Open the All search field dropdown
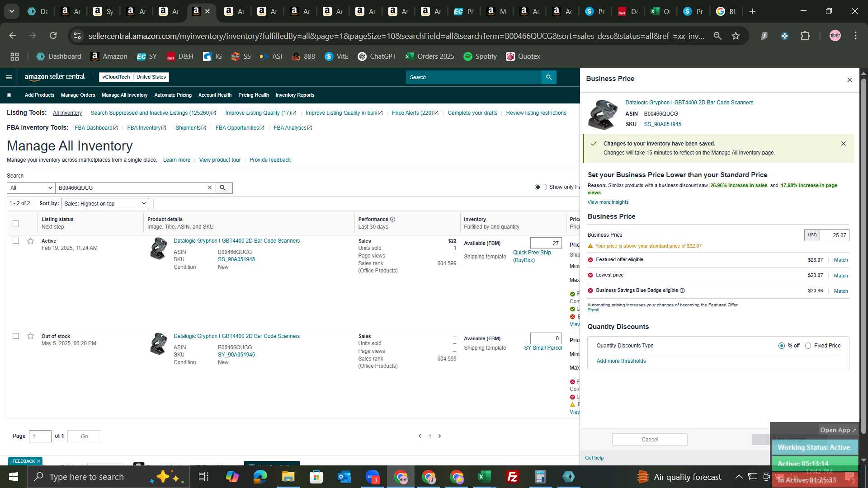This screenshot has height=488, width=868. coord(31,188)
